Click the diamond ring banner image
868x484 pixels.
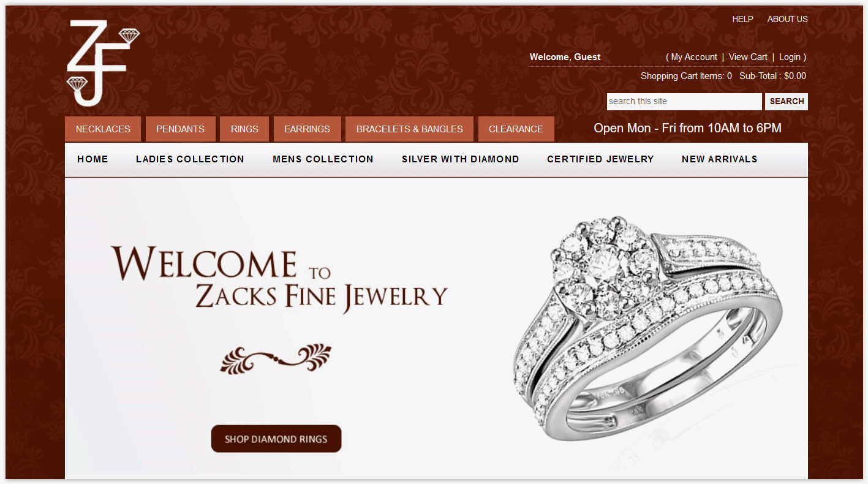(x=647, y=328)
